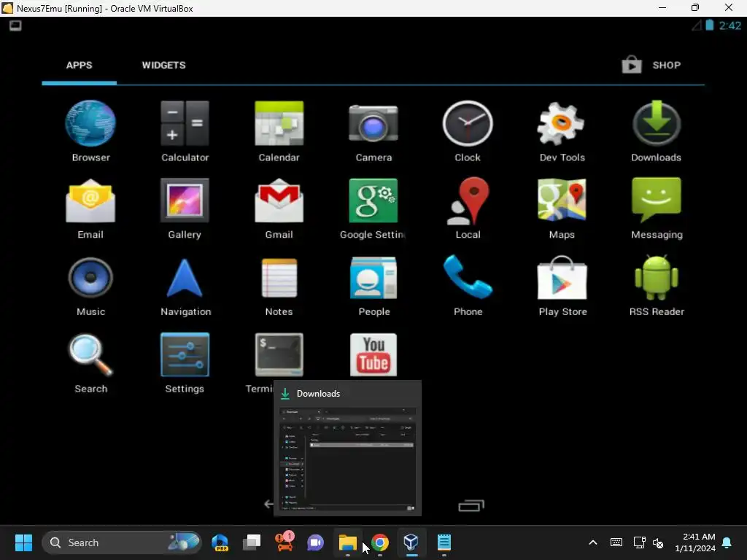Open taskbar app with notification badge
The width and height of the screenshot is (747, 560).
285,542
